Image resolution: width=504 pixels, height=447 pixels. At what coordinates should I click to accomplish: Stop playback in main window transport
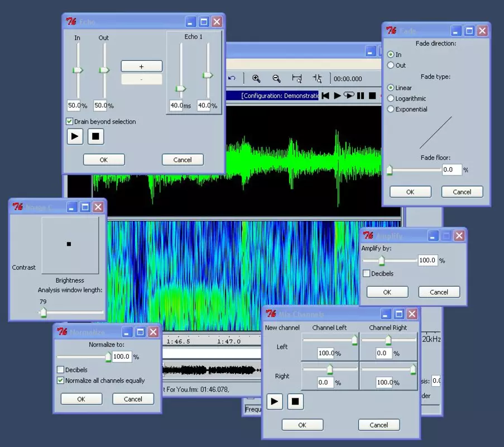coord(372,96)
